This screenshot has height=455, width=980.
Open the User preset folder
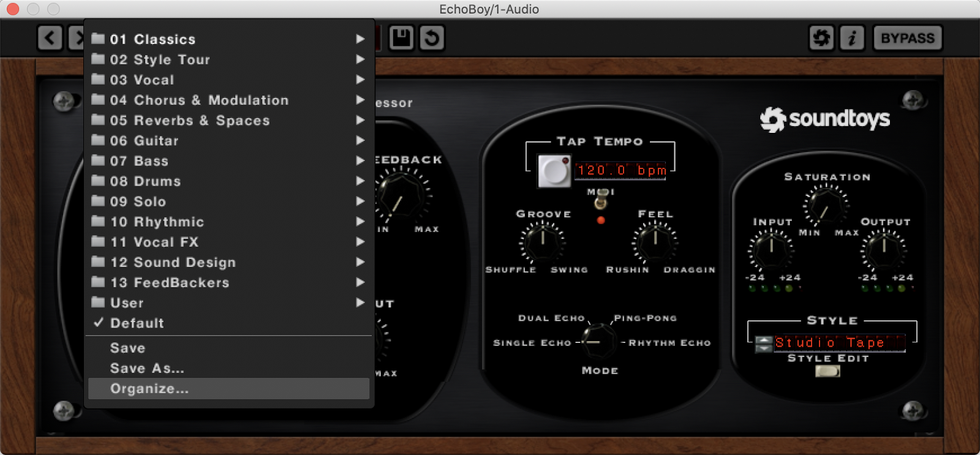point(229,302)
